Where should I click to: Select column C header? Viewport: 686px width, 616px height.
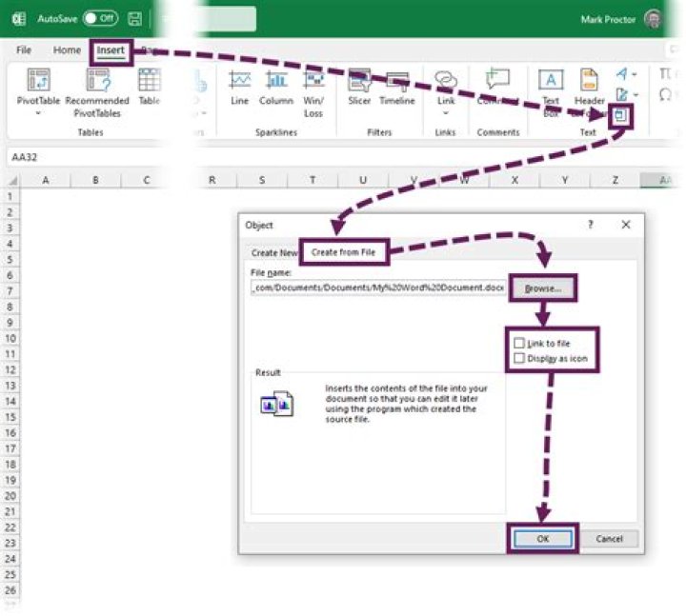tap(146, 180)
